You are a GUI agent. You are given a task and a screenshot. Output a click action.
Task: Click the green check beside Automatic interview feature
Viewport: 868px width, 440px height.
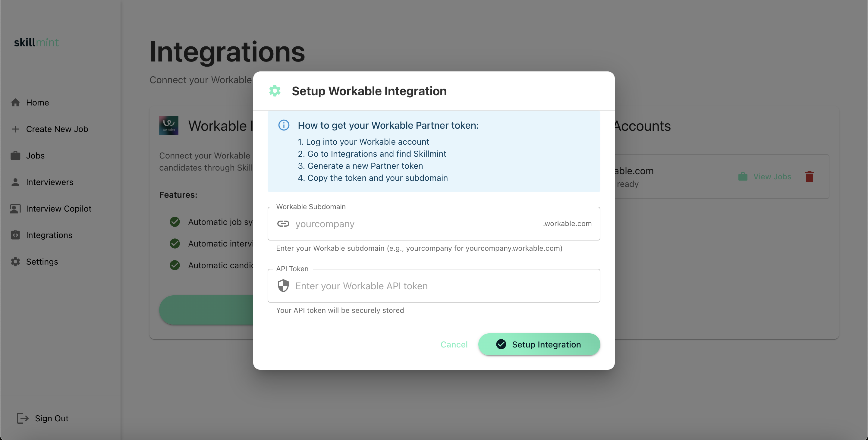click(x=175, y=243)
